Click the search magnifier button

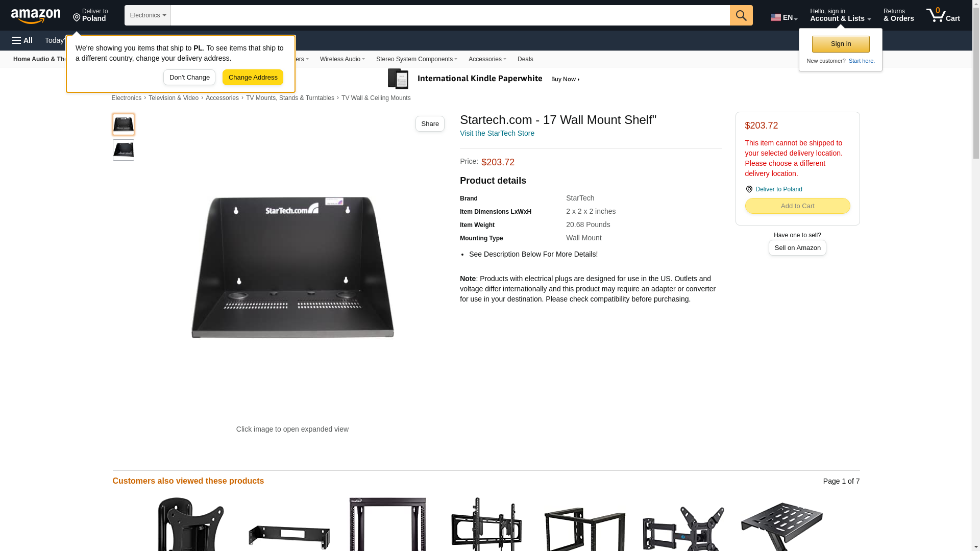(x=741, y=15)
